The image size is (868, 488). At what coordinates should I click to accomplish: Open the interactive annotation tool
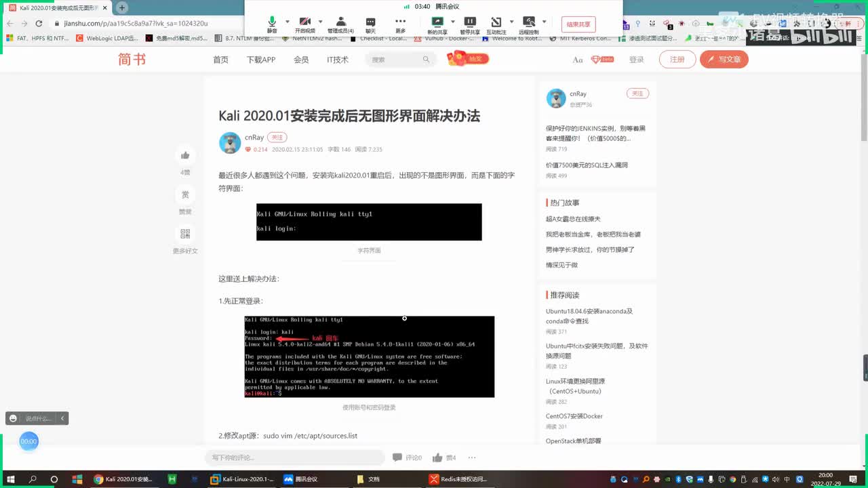pos(496,24)
